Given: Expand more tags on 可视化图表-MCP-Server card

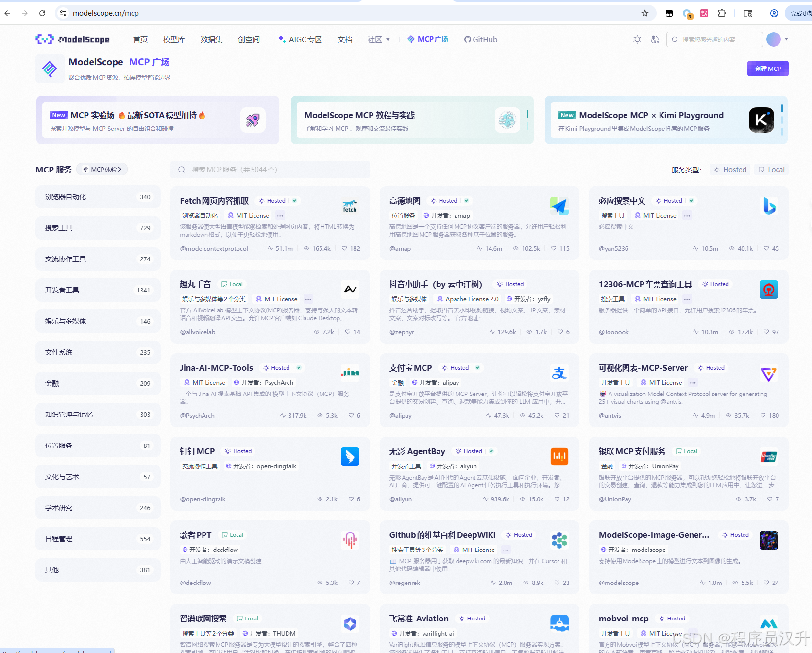Looking at the screenshot, I should [x=693, y=383].
